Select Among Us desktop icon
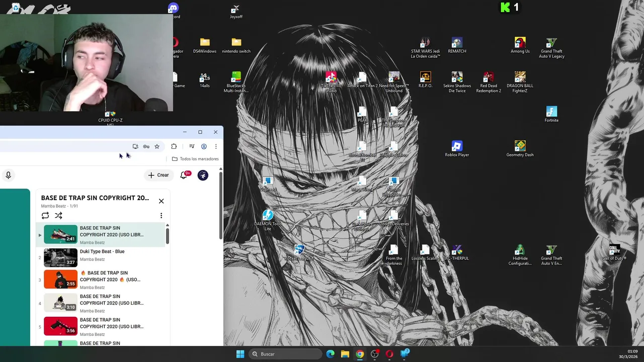This screenshot has height=362, width=644. 520,46
